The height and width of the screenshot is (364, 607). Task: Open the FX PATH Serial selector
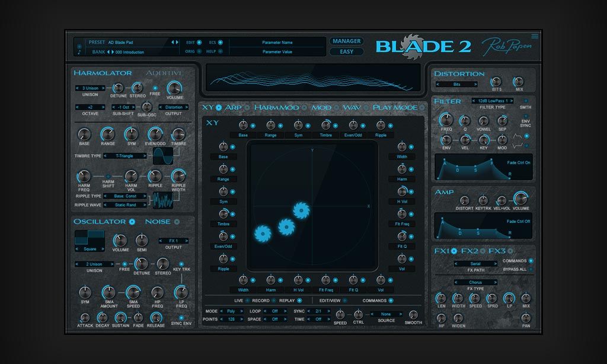pos(475,263)
